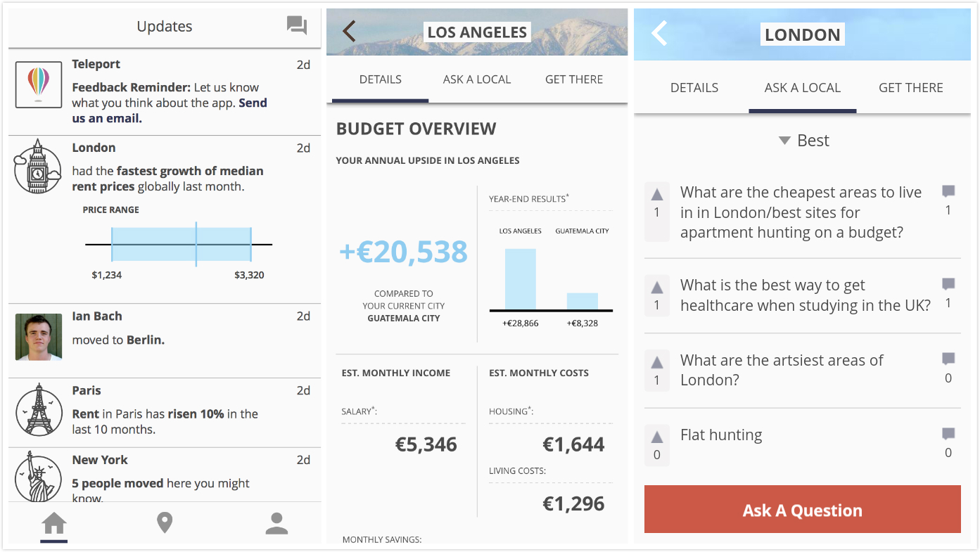Open the artsiest areas of London question

pyautogui.click(x=781, y=370)
